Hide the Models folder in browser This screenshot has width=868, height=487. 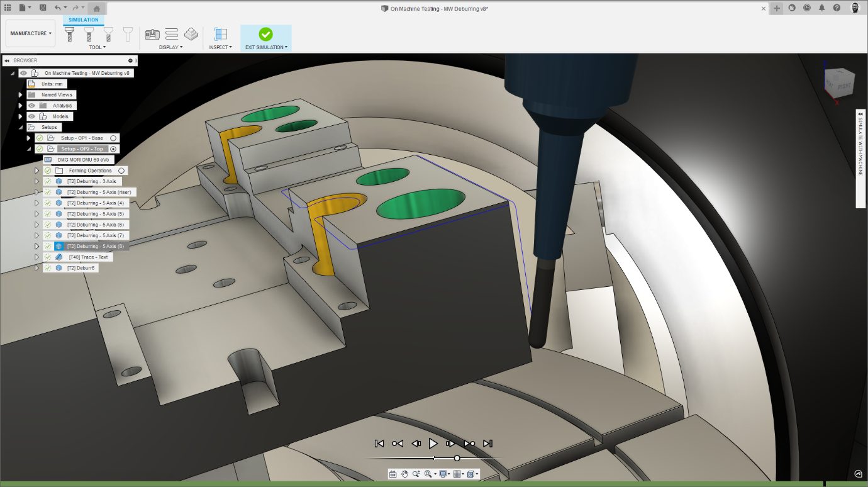[x=31, y=116]
